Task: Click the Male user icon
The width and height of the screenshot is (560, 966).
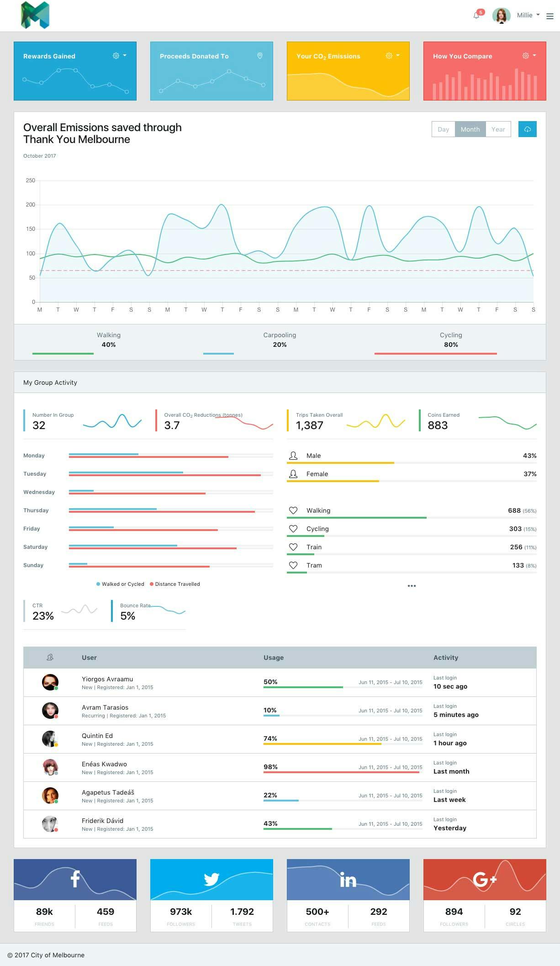Action: pyautogui.click(x=293, y=456)
